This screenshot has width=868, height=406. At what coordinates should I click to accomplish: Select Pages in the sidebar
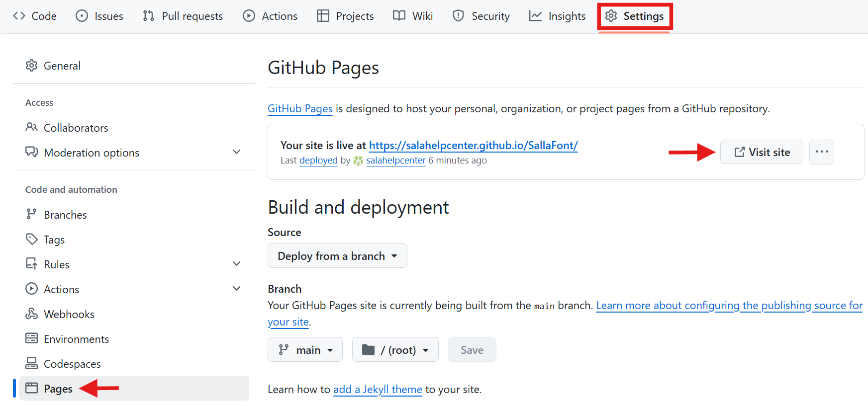pos(134,388)
